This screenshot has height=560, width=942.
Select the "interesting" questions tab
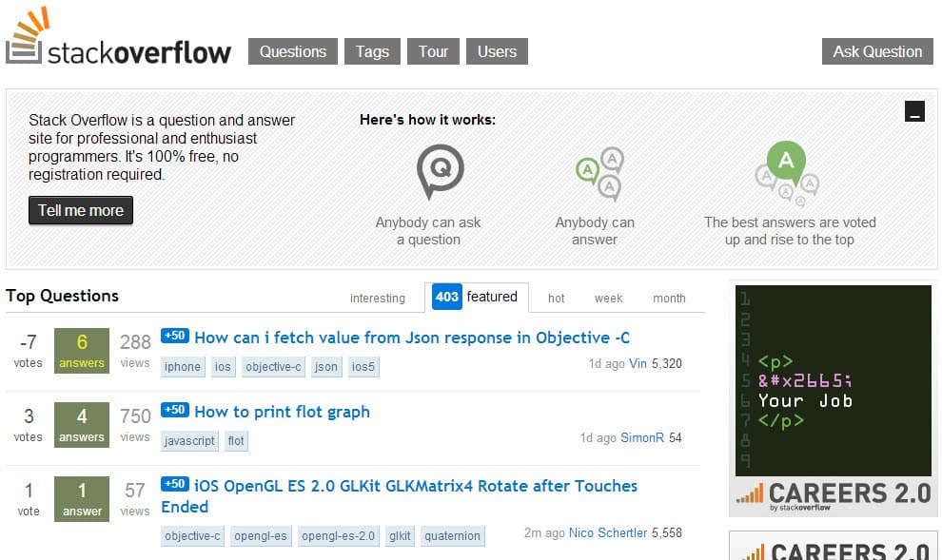(x=378, y=298)
